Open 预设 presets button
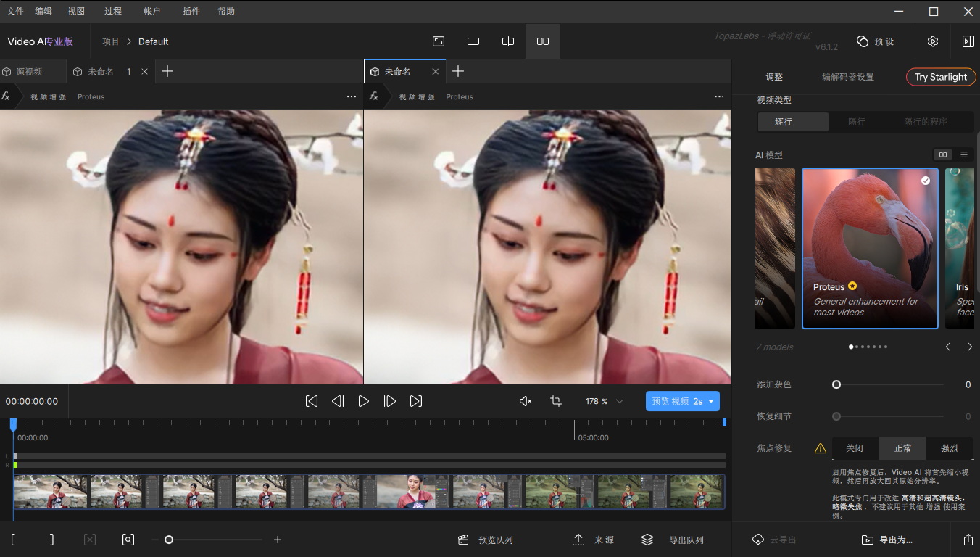The height and width of the screenshot is (557, 980). (875, 41)
